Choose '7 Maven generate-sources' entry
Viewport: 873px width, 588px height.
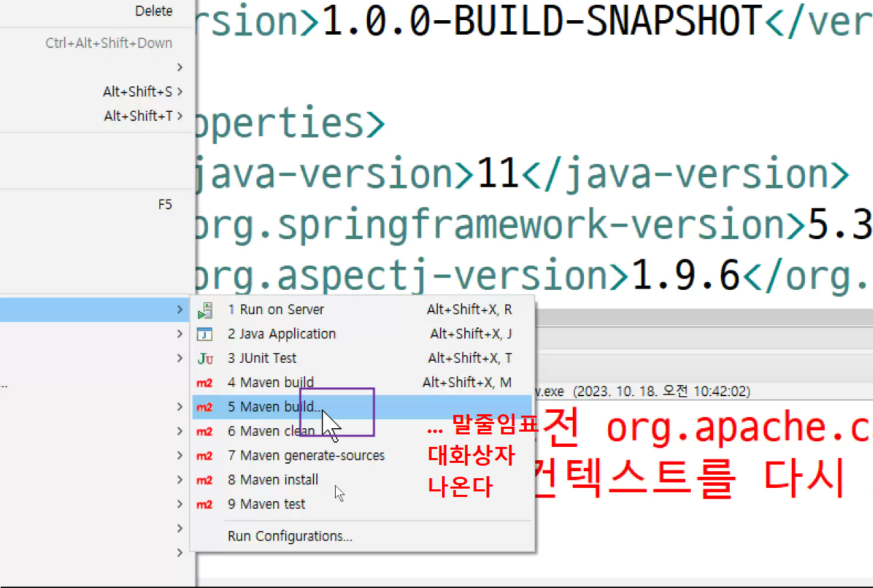362,456
